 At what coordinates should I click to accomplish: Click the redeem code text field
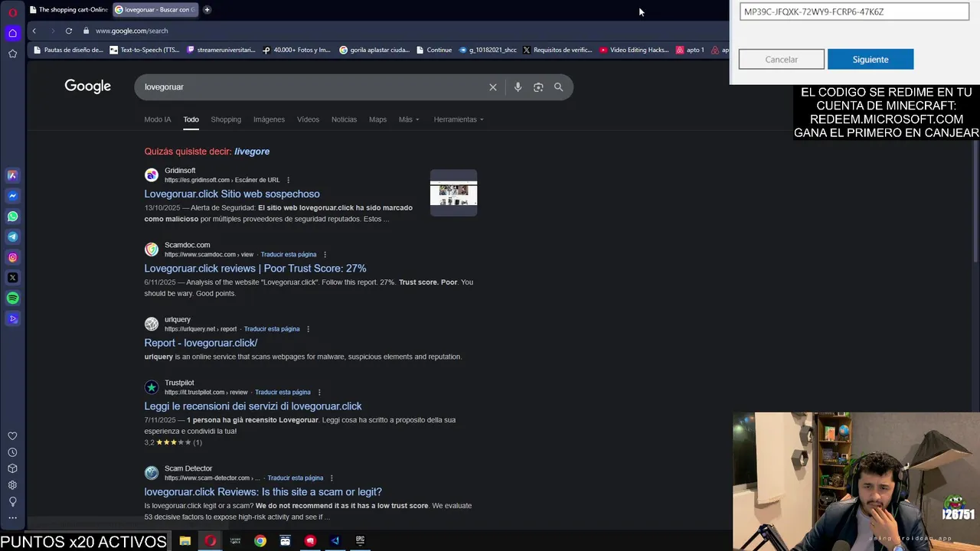tap(854, 11)
